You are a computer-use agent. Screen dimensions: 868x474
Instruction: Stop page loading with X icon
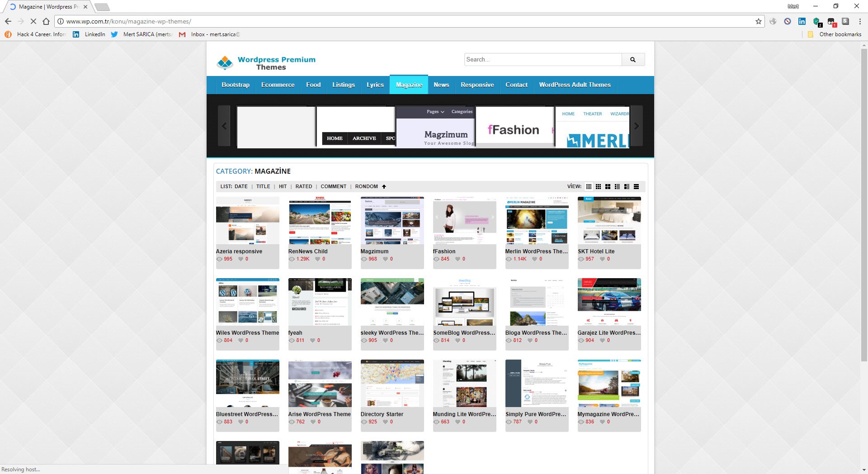point(33,21)
